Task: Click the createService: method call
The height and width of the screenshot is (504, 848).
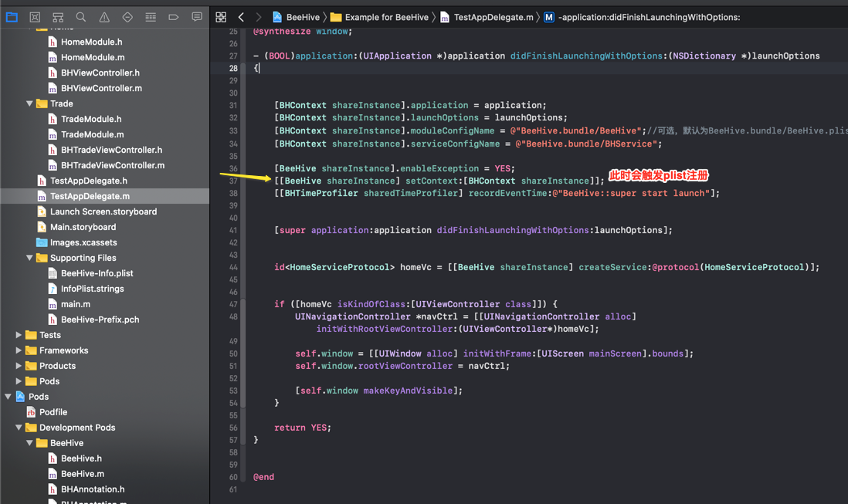Action: coord(613,267)
